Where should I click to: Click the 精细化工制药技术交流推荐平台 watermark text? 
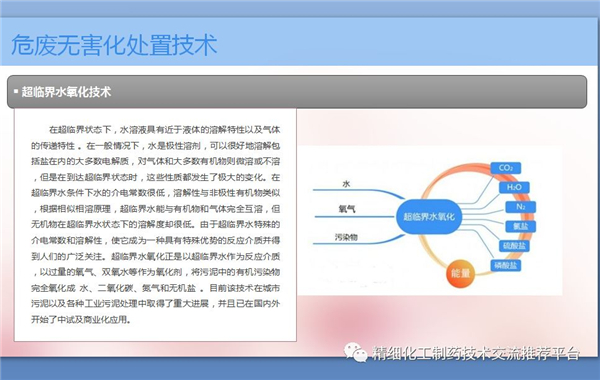pyautogui.click(x=476, y=353)
